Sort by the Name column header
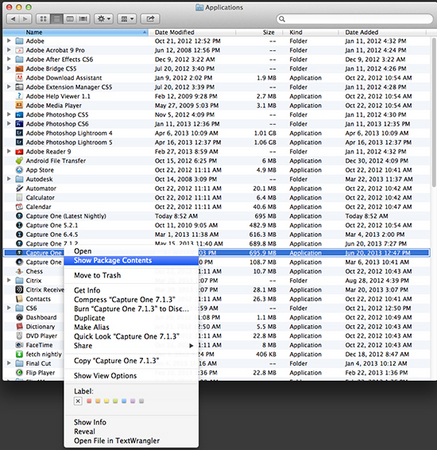437x450 pixels. [75, 32]
